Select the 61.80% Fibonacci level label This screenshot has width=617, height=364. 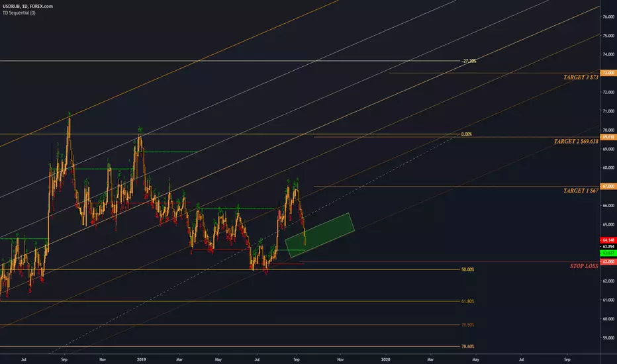point(467,301)
